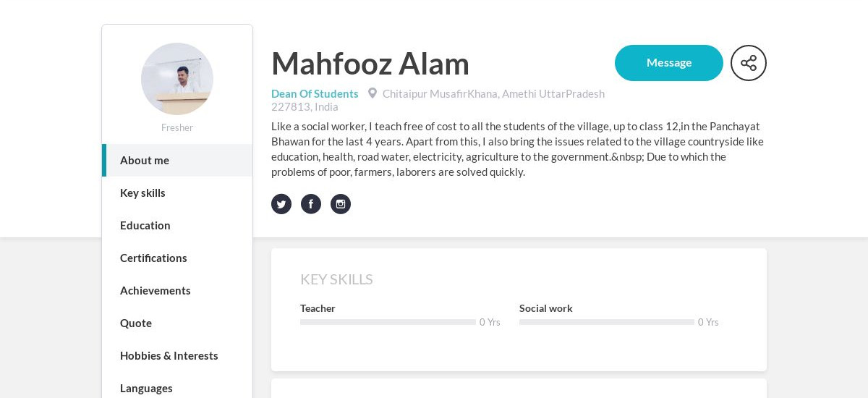The image size is (868, 398).
Task: Open the Education section
Action: click(x=177, y=225)
